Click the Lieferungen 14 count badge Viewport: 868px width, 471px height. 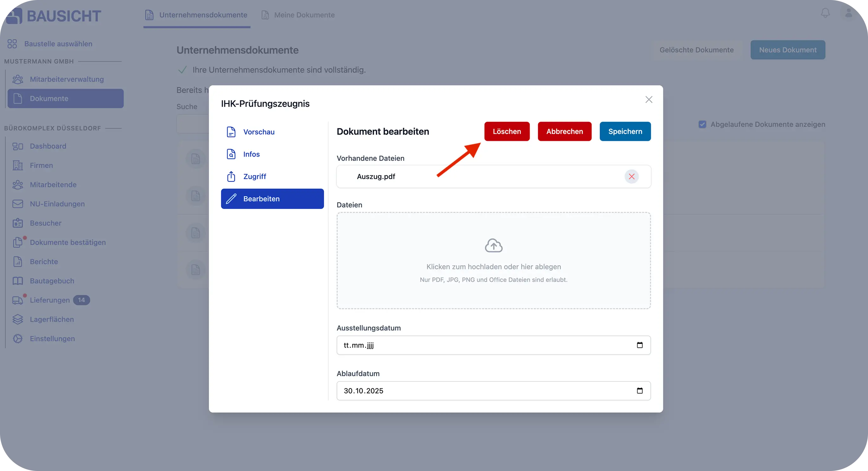[x=81, y=300]
